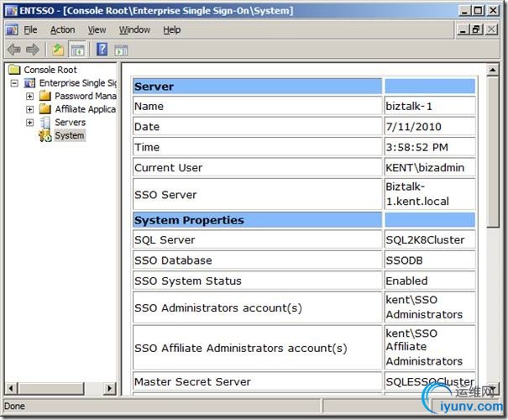Click the Servers node icon
This screenshot has height=420, width=508.
(45, 123)
